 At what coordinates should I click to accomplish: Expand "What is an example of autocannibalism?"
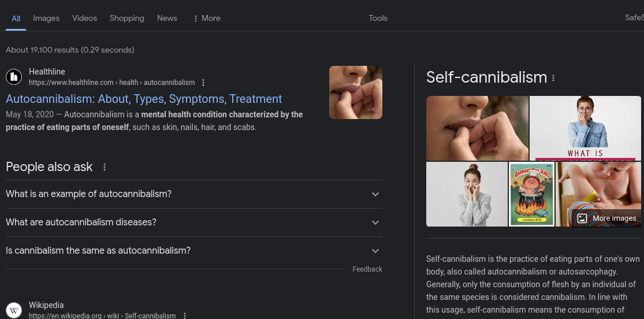(x=375, y=194)
